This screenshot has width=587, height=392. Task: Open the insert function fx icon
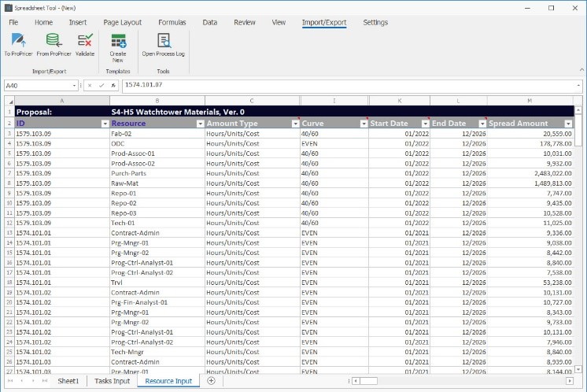click(113, 85)
